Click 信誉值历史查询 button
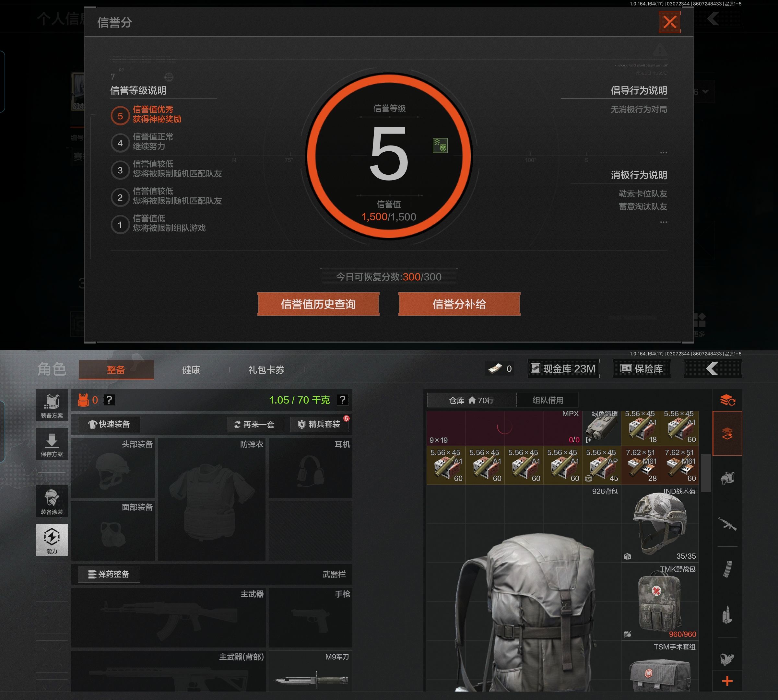The width and height of the screenshot is (778, 700). click(318, 304)
